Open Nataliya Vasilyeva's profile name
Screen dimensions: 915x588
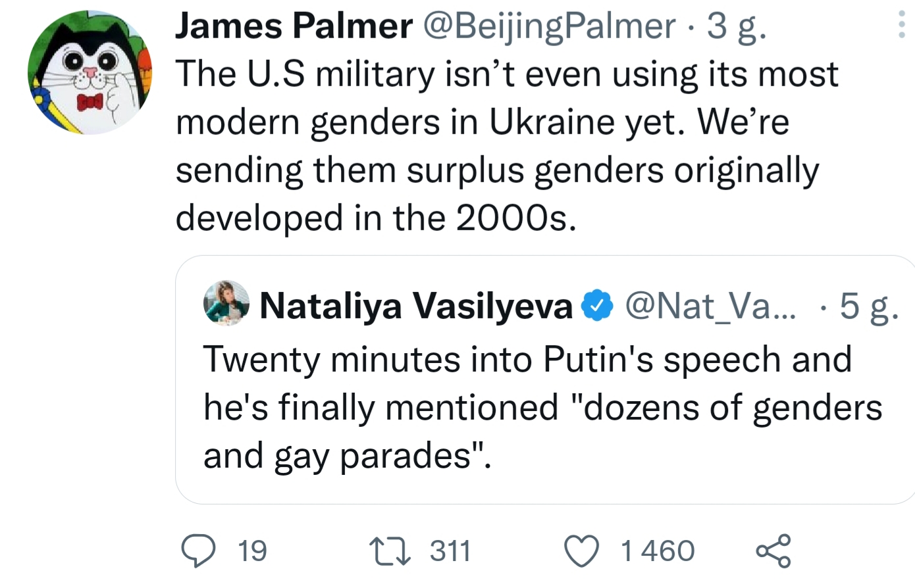[x=417, y=306]
